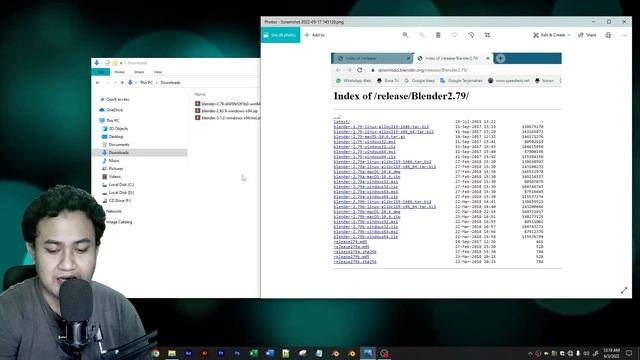The image size is (640, 360).
Task: Open After Effects from the taskbar
Action: point(188,353)
